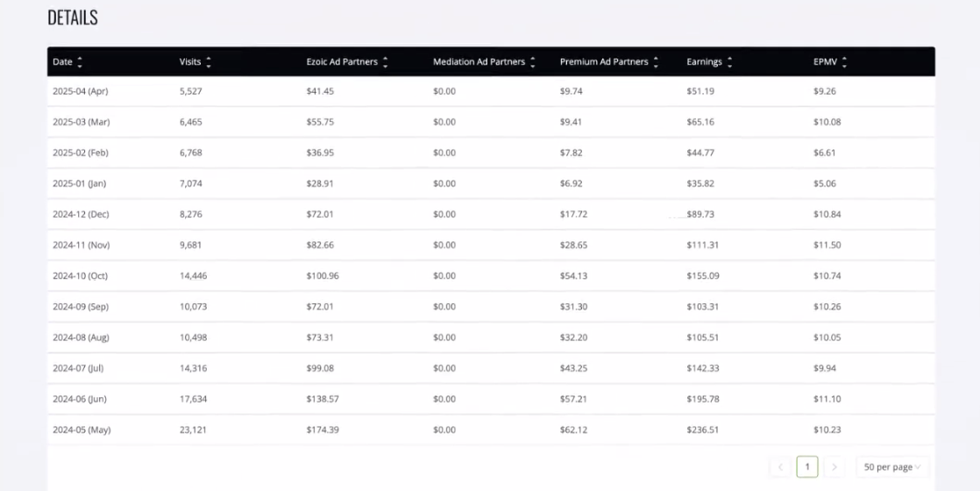Image resolution: width=980 pixels, height=491 pixels.
Task: Select the 2024-10 (Oct) row date
Action: tap(81, 276)
